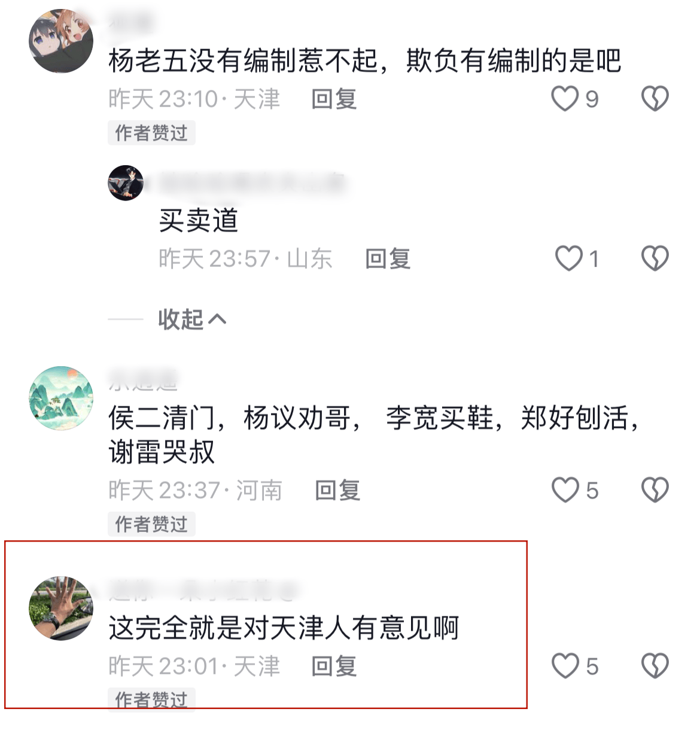Reply to the 杨老五没有编制 comment

point(334,99)
